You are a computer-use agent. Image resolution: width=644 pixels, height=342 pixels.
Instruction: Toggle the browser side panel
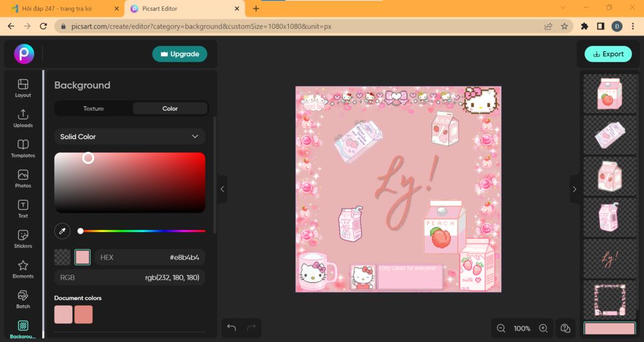pos(601,26)
